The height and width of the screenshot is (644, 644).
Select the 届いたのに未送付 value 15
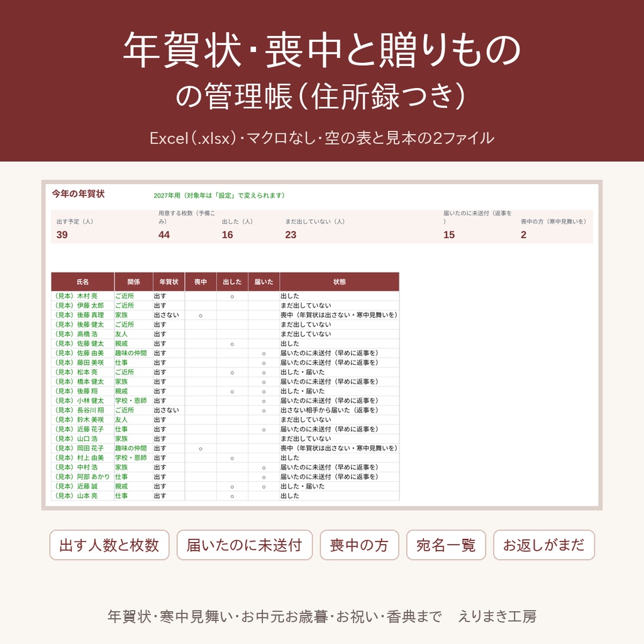click(449, 235)
